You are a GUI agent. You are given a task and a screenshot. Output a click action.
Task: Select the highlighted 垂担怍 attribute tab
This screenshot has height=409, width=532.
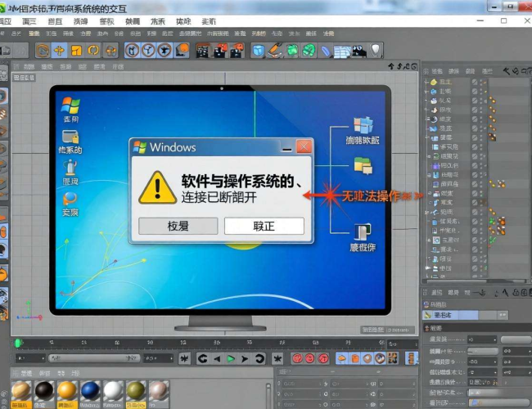(451, 315)
